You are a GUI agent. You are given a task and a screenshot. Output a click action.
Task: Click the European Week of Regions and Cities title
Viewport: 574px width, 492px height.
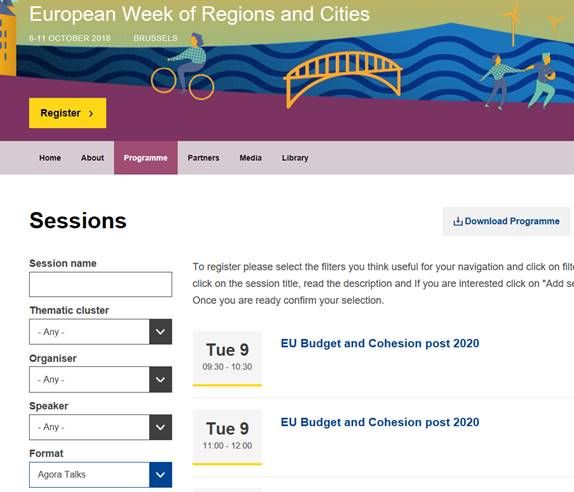200,14
